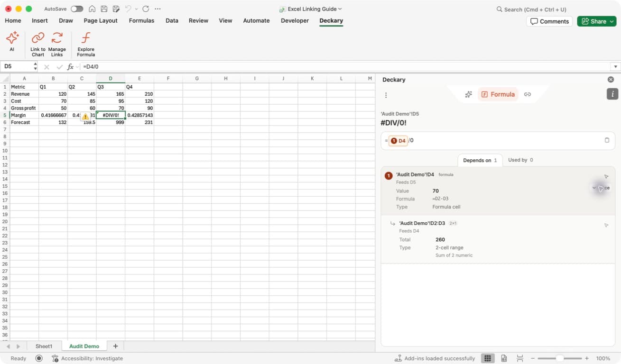Click the macro record icon in status bar

pos(39,358)
